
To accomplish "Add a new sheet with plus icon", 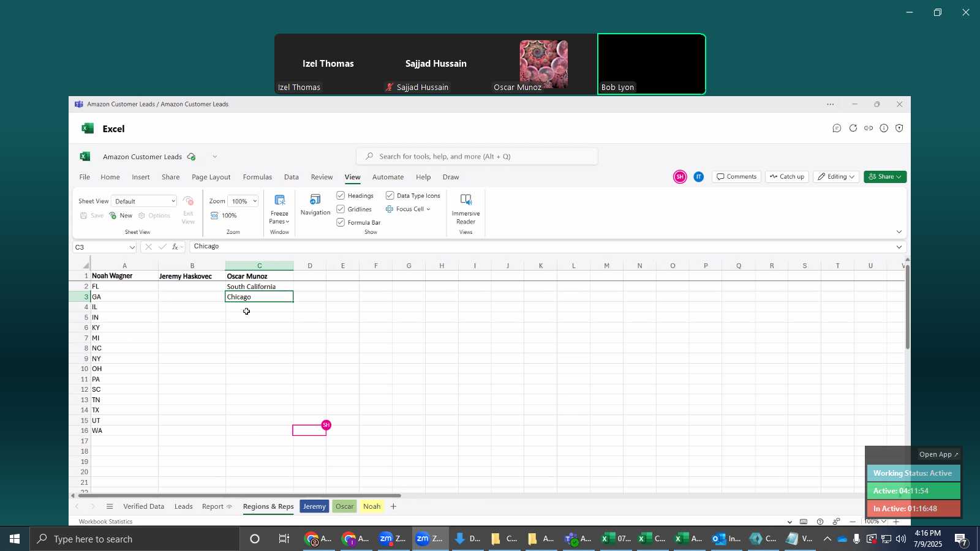I will pyautogui.click(x=393, y=506).
